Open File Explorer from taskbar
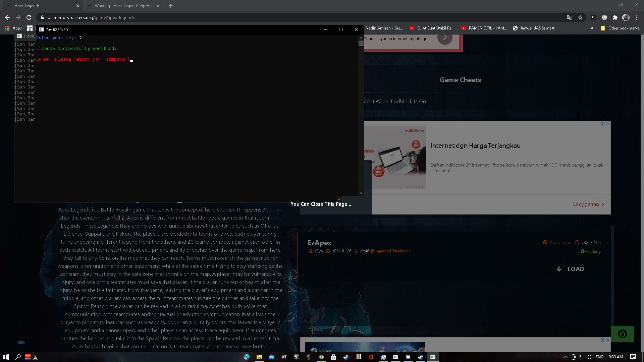 (x=259, y=357)
